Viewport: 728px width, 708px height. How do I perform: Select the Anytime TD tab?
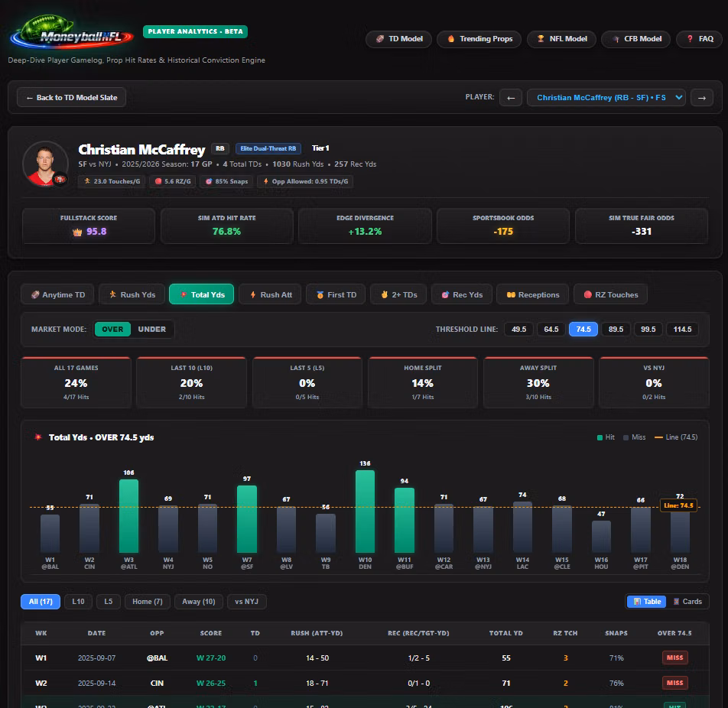click(x=57, y=294)
